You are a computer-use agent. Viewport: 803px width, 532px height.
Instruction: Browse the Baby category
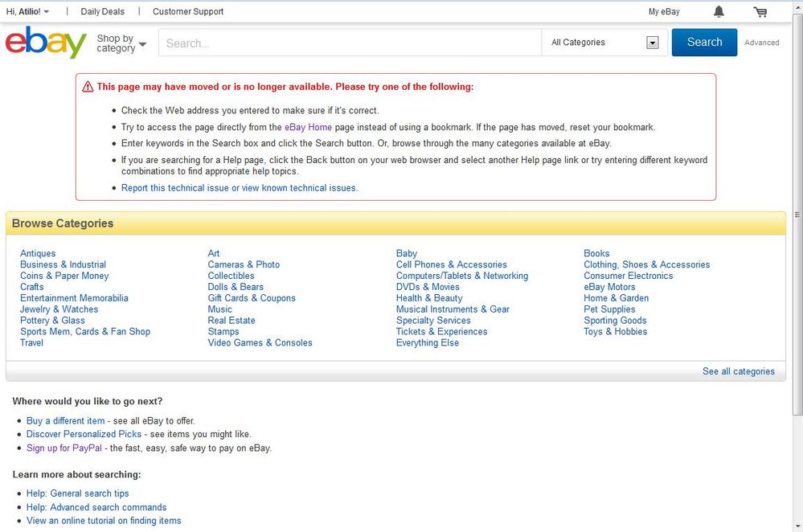pyautogui.click(x=407, y=253)
